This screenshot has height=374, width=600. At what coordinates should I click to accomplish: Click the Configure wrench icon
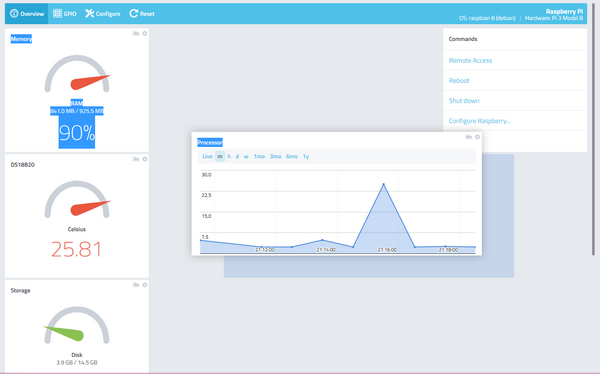pyautogui.click(x=90, y=13)
